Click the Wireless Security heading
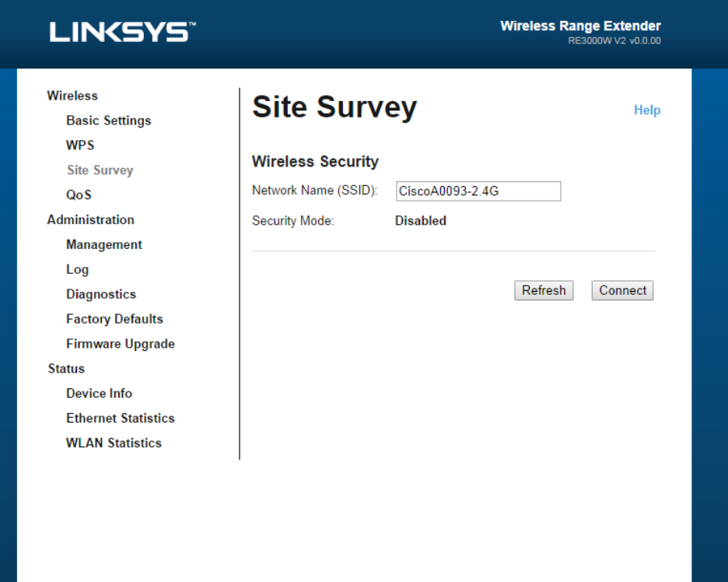The image size is (728, 582). point(315,161)
